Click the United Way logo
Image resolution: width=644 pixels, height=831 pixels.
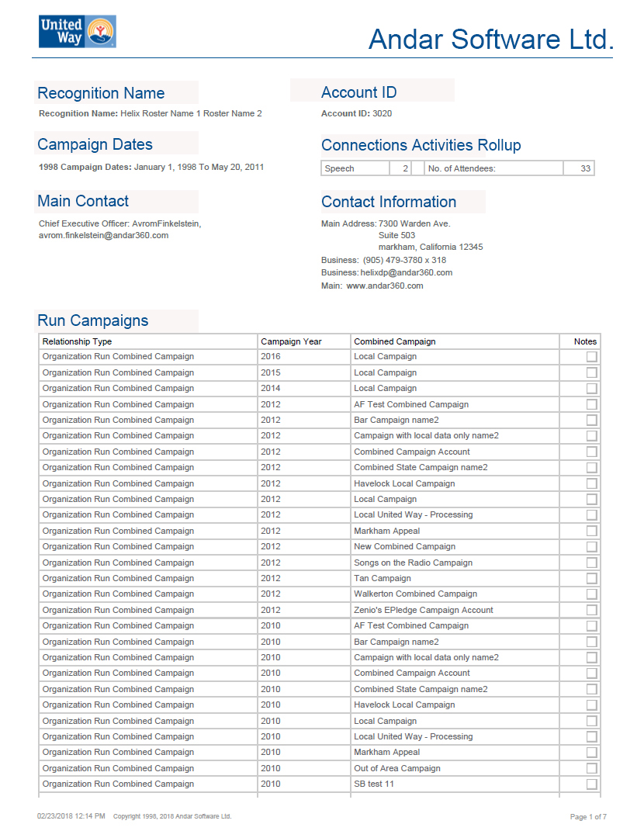(77, 32)
